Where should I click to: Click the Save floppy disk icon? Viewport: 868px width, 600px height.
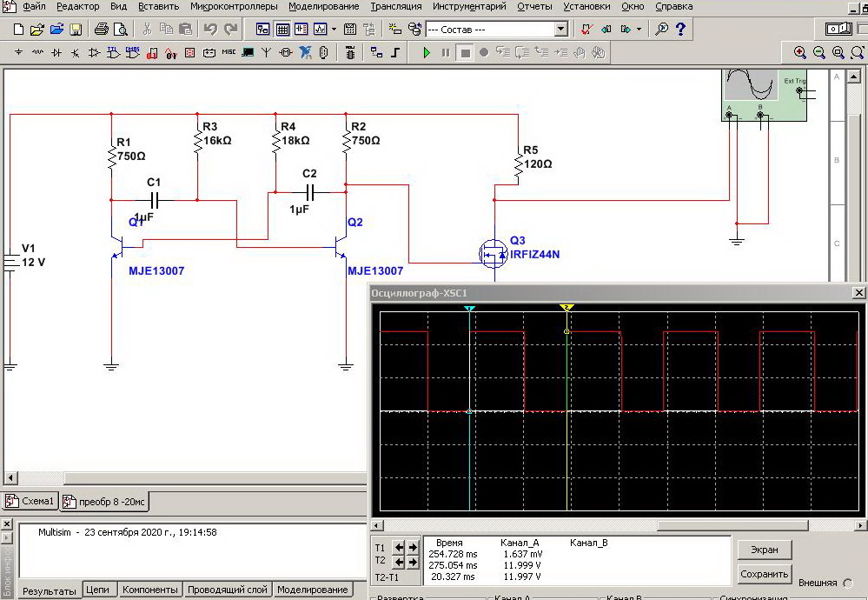point(76,30)
